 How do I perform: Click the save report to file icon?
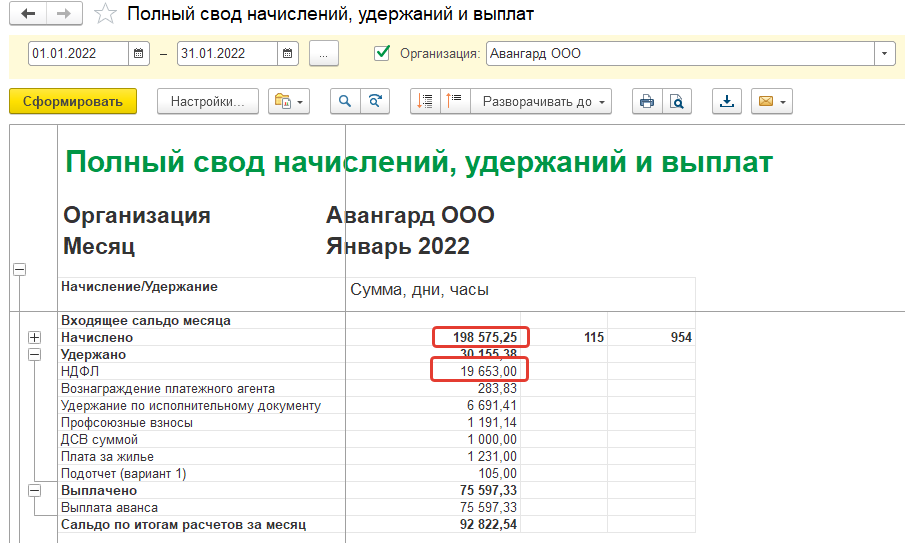(727, 101)
